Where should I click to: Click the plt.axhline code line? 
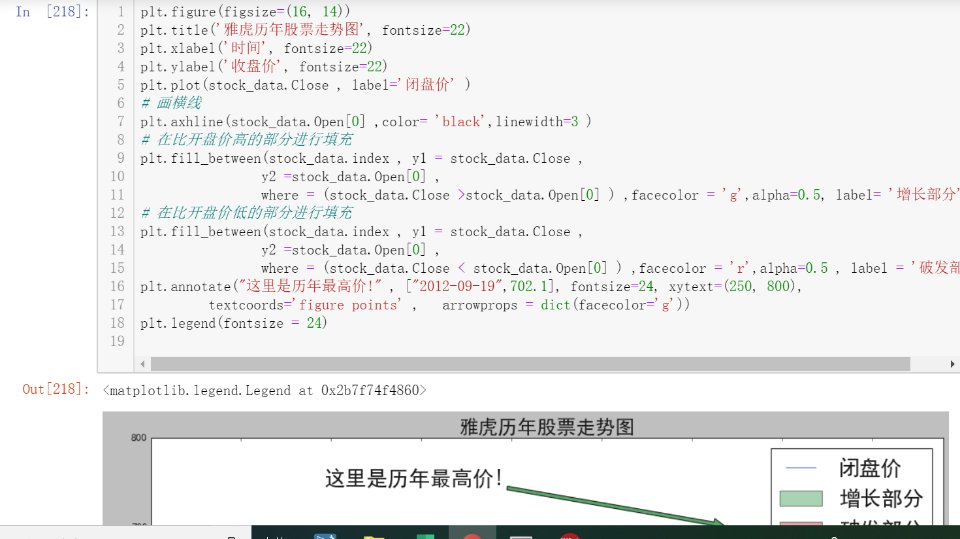pyautogui.click(x=366, y=121)
